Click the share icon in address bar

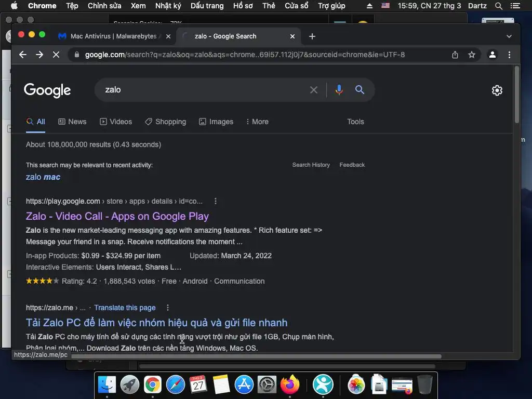pyautogui.click(x=455, y=55)
